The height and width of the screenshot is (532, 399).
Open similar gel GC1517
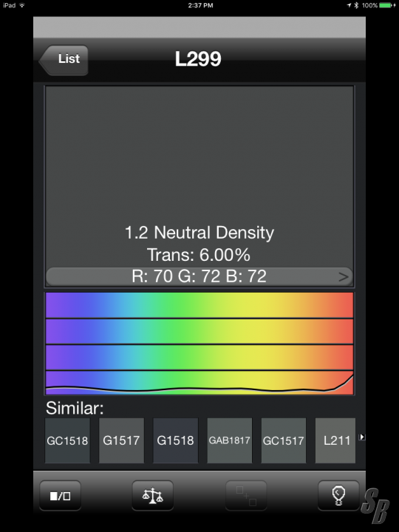tap(283, 440)
